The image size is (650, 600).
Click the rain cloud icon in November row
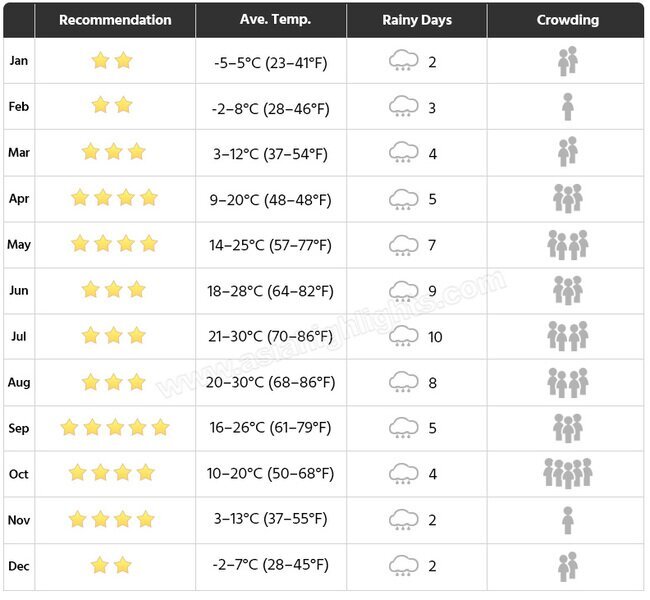pyautogui.click(x=403, y=519)
